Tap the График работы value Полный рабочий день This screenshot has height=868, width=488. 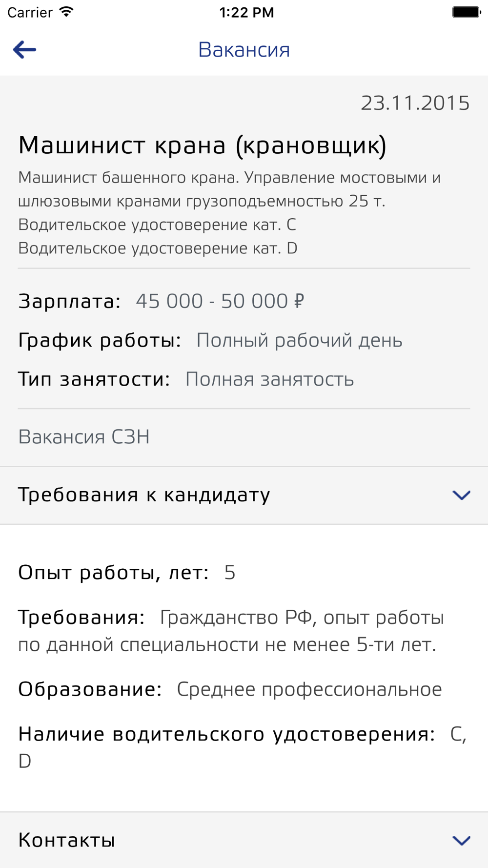point(299,340)
